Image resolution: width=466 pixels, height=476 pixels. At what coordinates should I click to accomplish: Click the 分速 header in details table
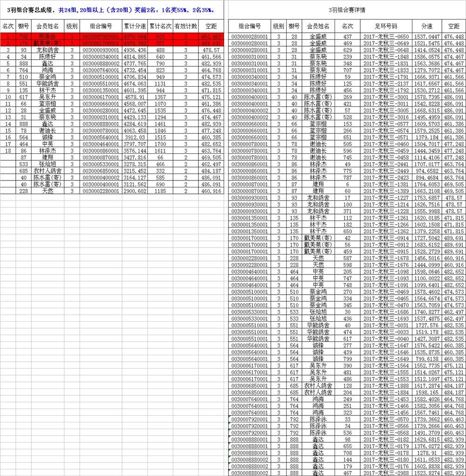coord(427,27)
